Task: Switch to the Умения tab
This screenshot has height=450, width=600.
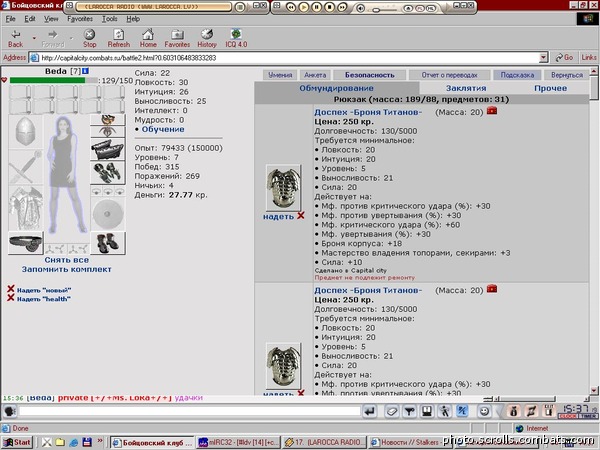Action: [x=280, y=75]
